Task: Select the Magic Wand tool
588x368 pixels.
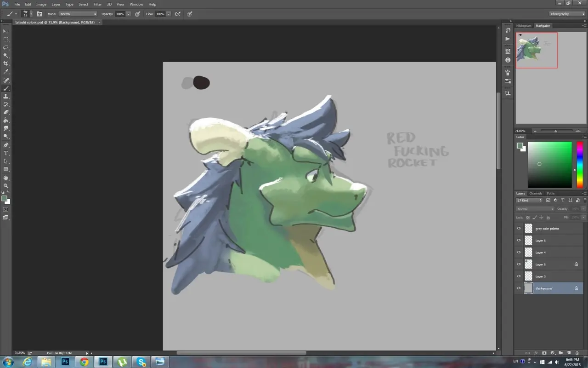Action: 6,56
